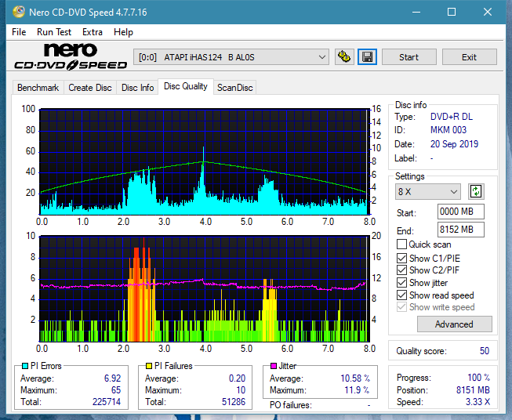Click PI Errors maximum 65
The width and height of the screenshot is (512, 420).
[x=116, y=390]
